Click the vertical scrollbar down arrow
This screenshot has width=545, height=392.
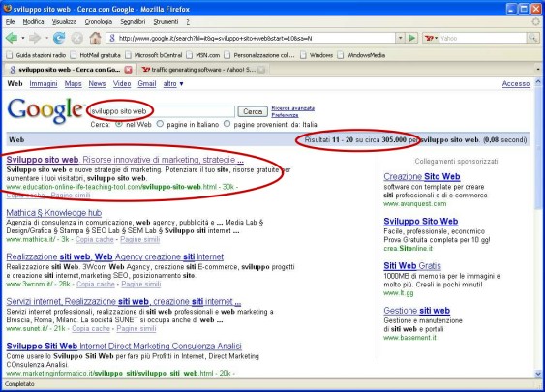(538, 374)
